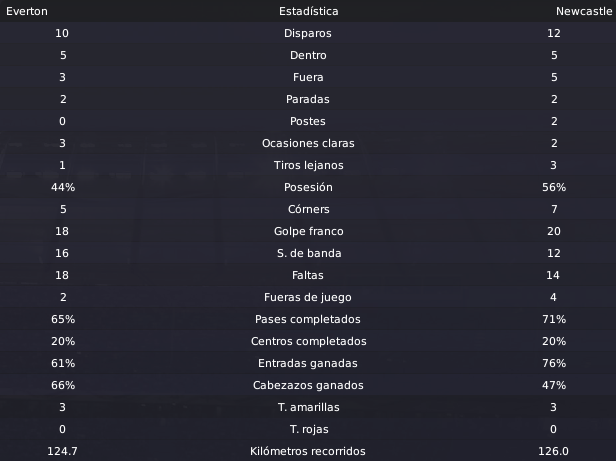616x461 pixels.
Task: Click the Córners row label
Action: (308, 209)
